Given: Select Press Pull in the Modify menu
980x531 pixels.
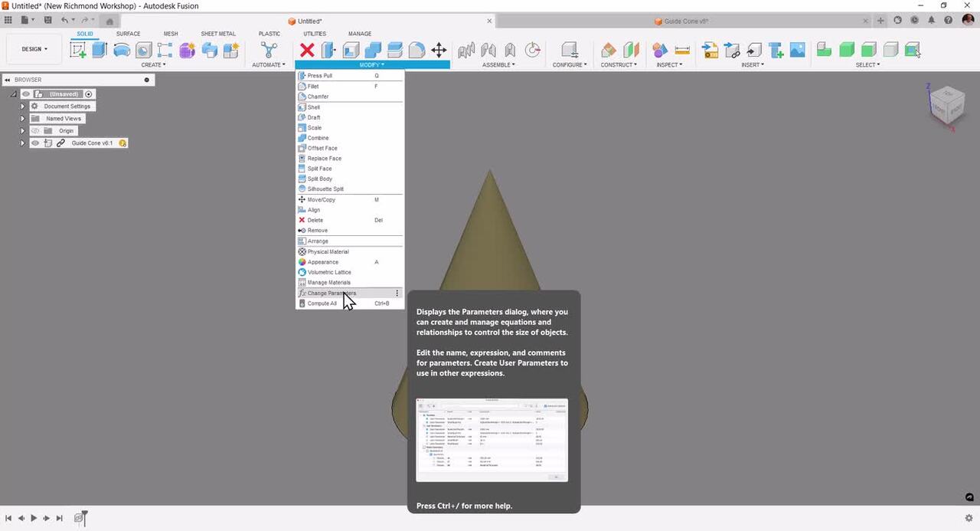Looking at the screenshot, I should (x=319, y=76).
